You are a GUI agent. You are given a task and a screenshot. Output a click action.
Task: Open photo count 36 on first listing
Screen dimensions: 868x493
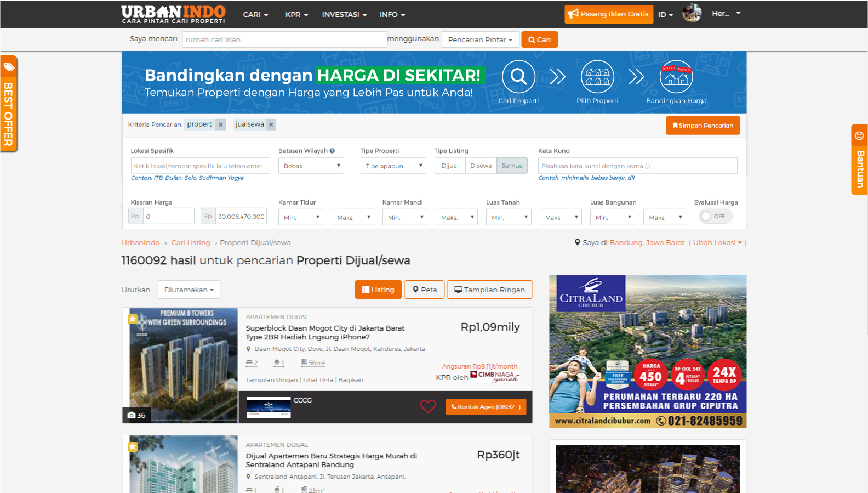point(136,415)
